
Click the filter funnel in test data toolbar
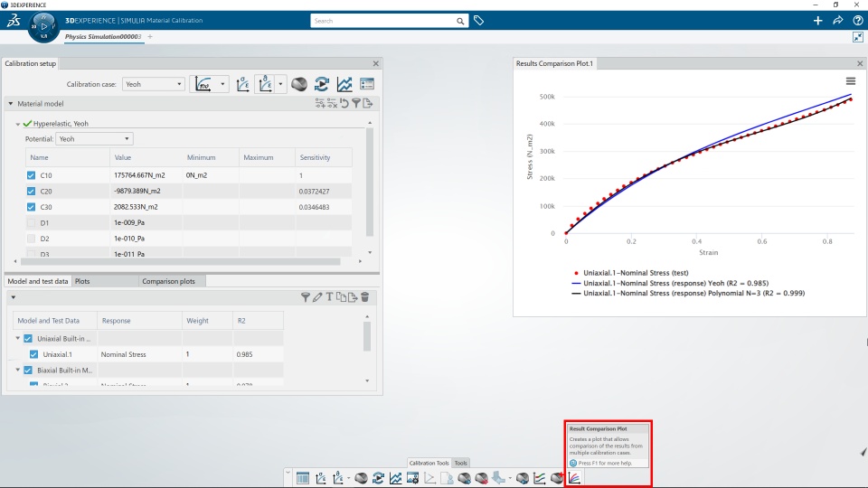coord(305,297)
